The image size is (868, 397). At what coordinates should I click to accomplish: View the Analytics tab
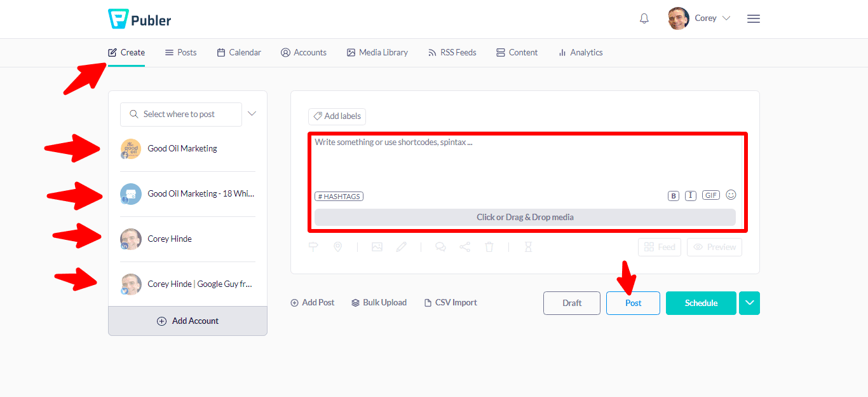[580, 52]
